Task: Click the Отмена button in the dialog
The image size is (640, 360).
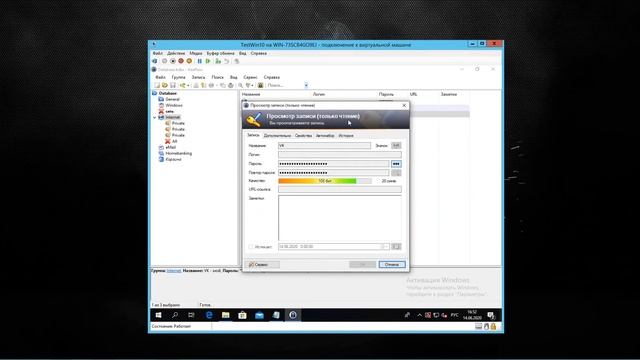Action: pyautogui.click(x=392, y=264)
